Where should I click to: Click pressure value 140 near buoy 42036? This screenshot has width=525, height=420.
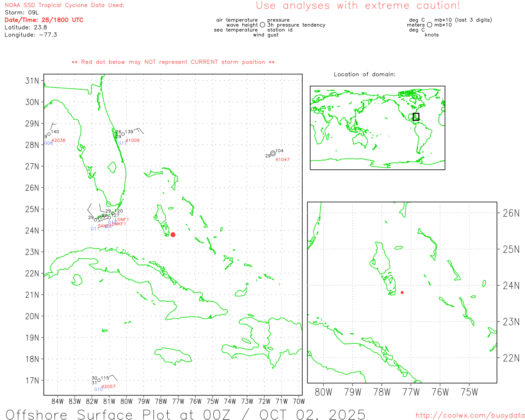pyautogui.click(x=55, y=132)
